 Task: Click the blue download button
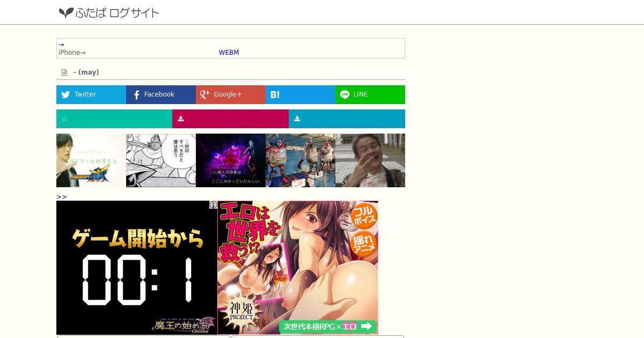pyautogui.click(x=347, y=119)
